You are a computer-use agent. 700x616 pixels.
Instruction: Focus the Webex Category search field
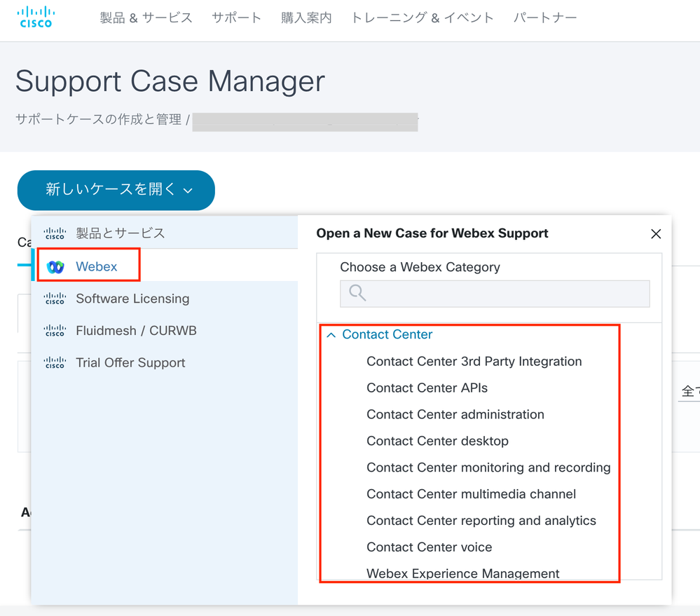495,294
